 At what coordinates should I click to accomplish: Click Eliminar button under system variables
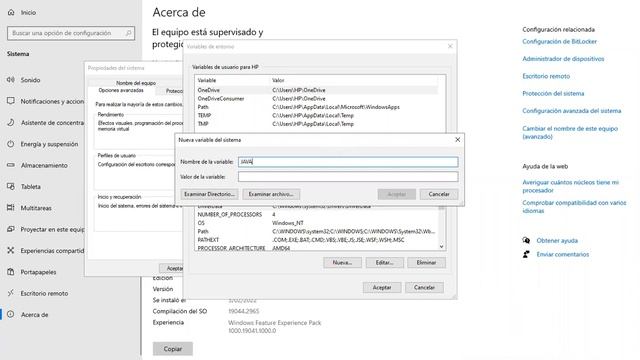click(427, 262)
